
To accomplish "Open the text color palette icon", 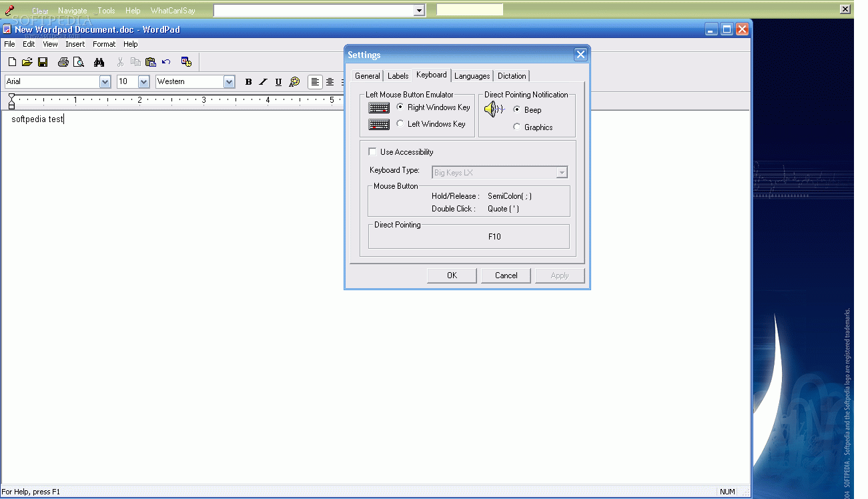I will tap(294, 82).
